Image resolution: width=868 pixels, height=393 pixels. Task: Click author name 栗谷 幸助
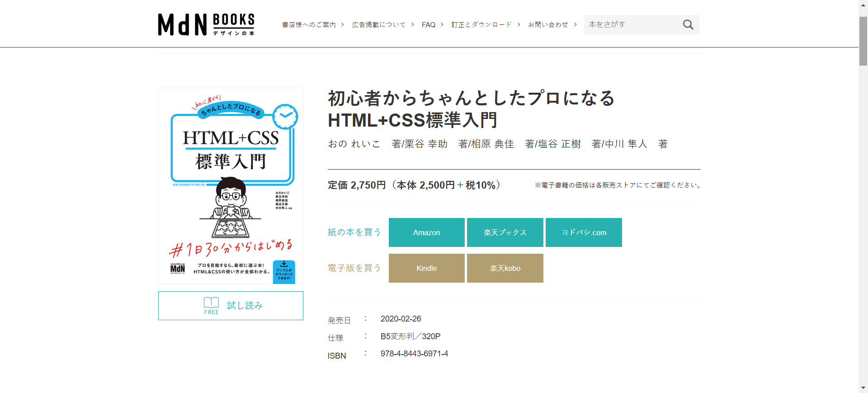tap(425, 144)
